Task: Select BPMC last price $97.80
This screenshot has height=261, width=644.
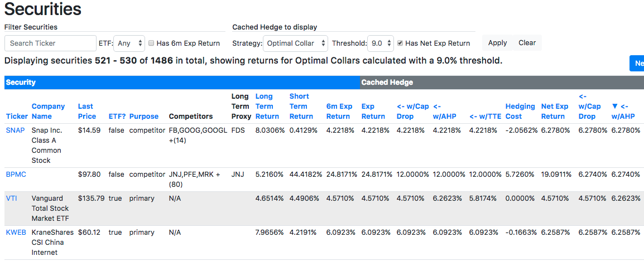Action: click(x=89, y=175)
